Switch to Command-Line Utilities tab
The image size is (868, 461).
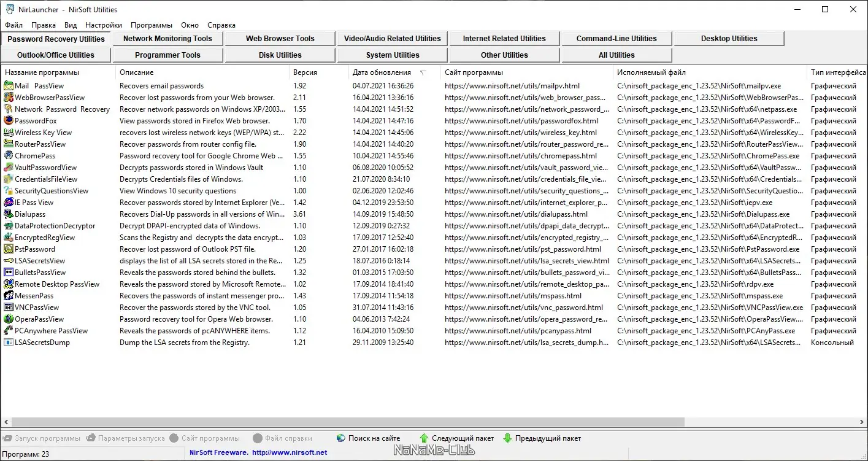click(616, 39)
